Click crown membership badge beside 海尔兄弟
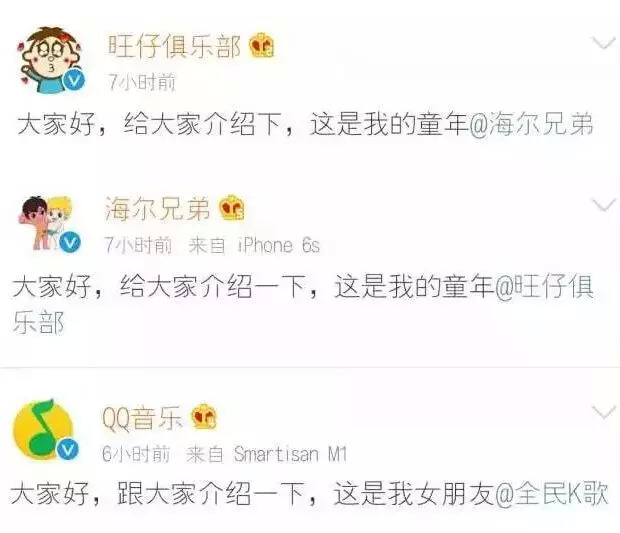This screenshot has height=533, width=620. [x=232, y=208]
